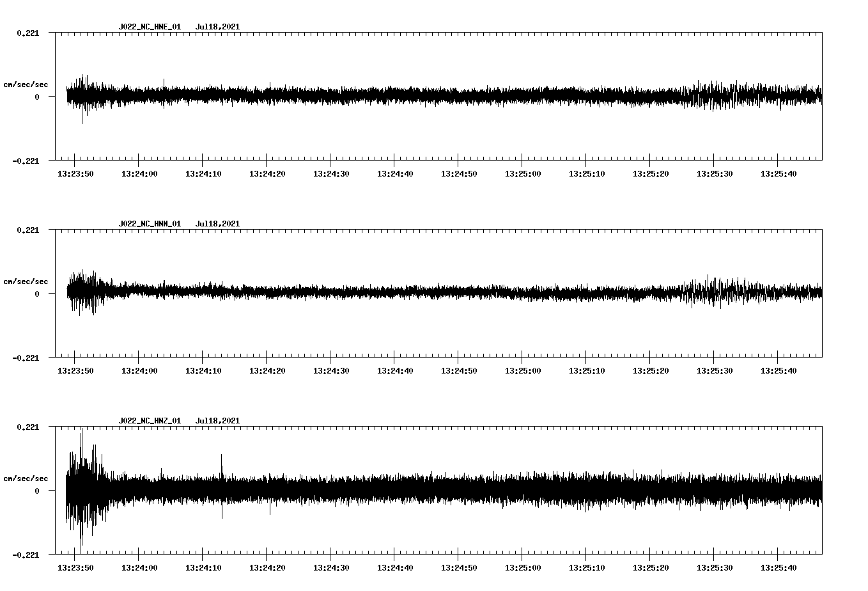Pick the 13:24:40 tick label below HNN trace
Viewport: 868px width, 591px height.
[x=395, y=370]
